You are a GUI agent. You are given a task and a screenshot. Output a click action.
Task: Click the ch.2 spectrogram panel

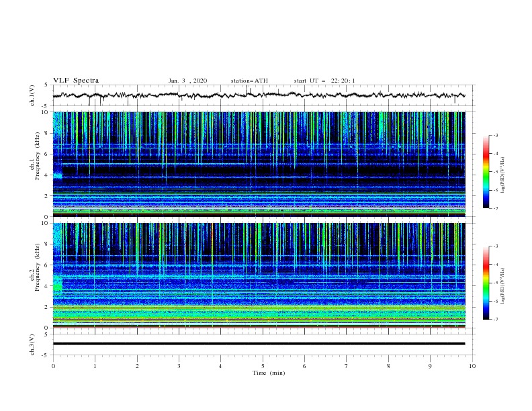(259, 275)
